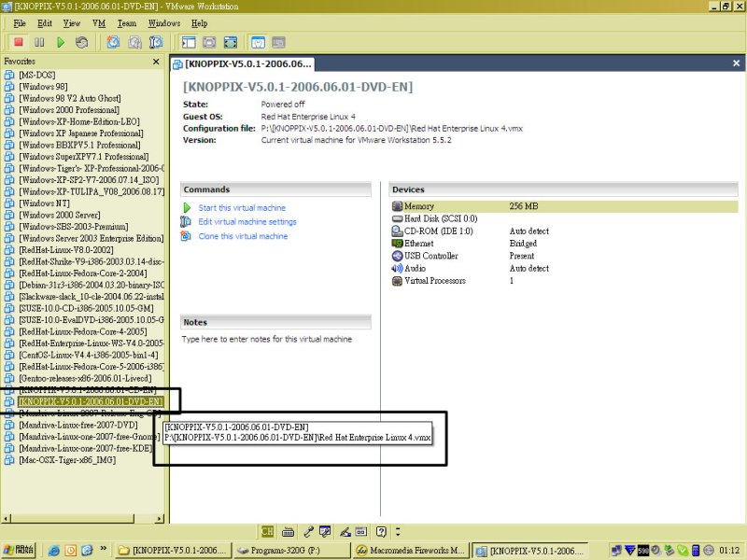
Task: Open the Snapshot Manager toolbar icon
Action: tap(156, 42)
